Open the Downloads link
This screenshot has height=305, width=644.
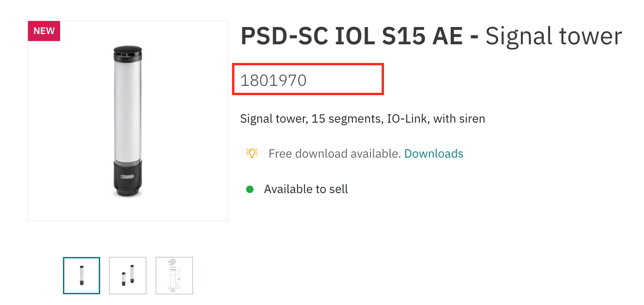(433, 153)
